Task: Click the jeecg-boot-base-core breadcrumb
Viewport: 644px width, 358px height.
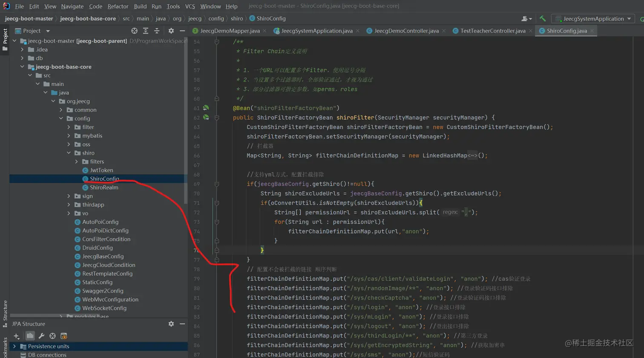Action: coord(88,19)
